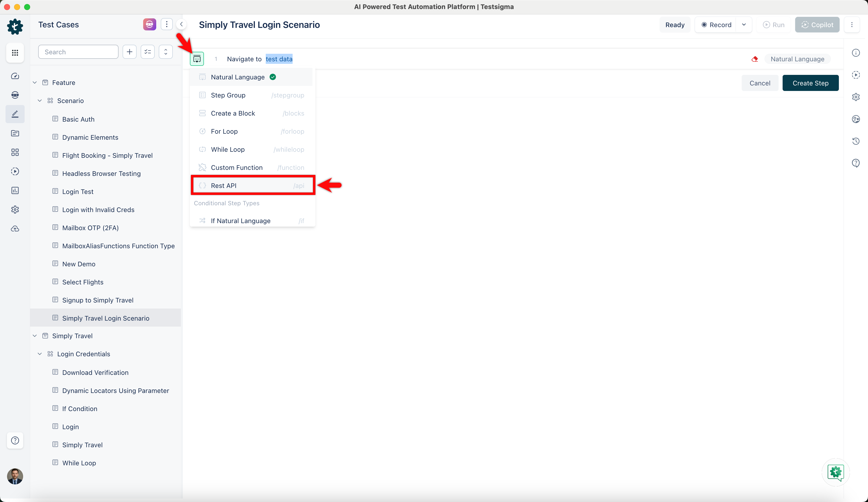Image resolution: width=868 pixels, height=502 pixels.
Task: Click the expand/collapse all tree button
Action: 166,52
